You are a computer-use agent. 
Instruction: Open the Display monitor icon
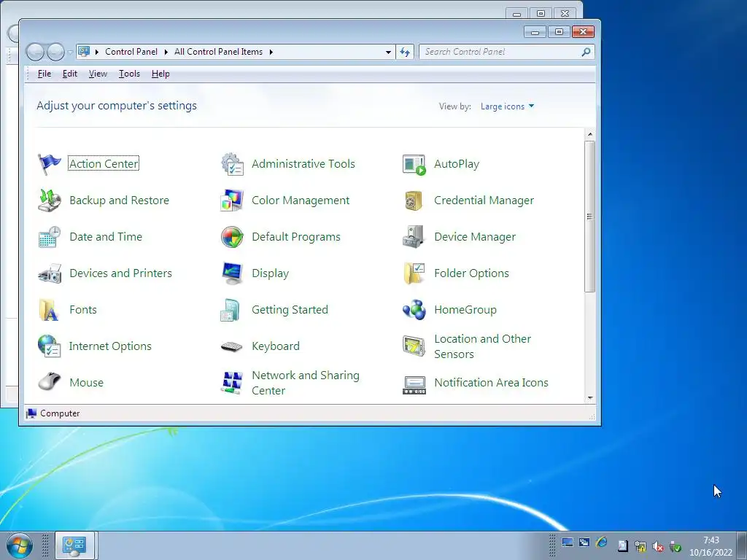coord(232,273)
